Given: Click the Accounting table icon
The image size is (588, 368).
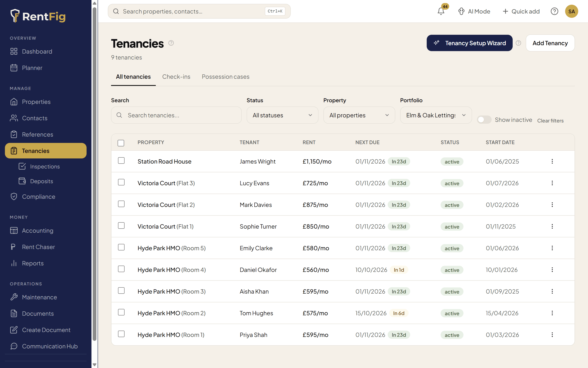Looking at the screenshot, I should pyautogui.click(x=14, y=230).
